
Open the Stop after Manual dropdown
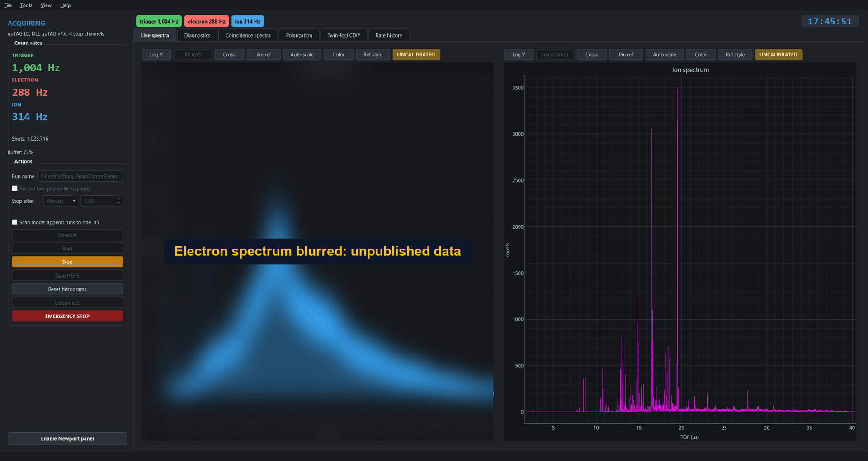[x=61, y=201]
